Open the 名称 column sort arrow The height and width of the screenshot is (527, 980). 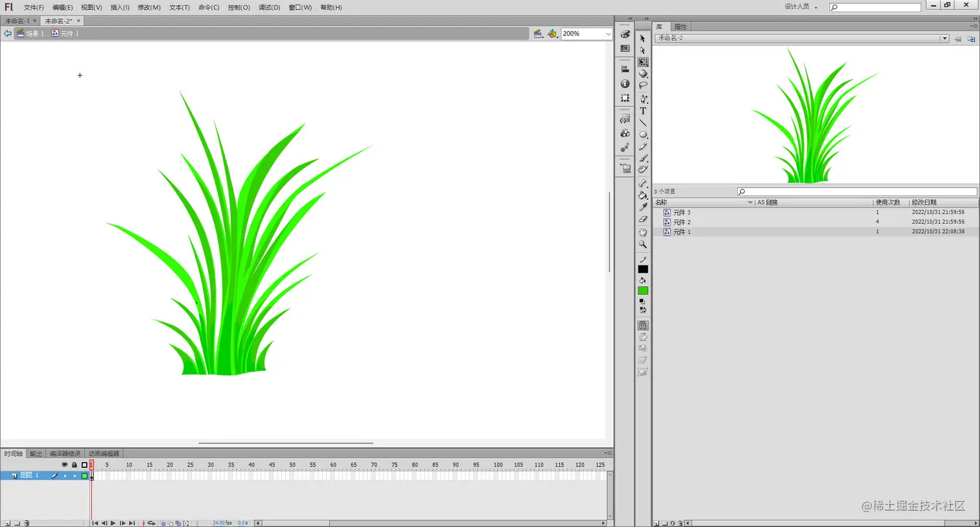750,202
